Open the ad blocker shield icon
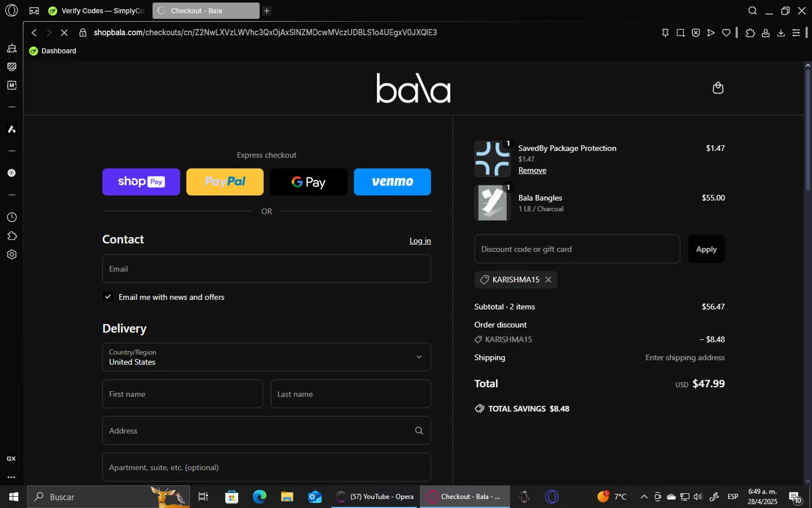This screenshot has height=508, width=812. [x=696, y=33]
